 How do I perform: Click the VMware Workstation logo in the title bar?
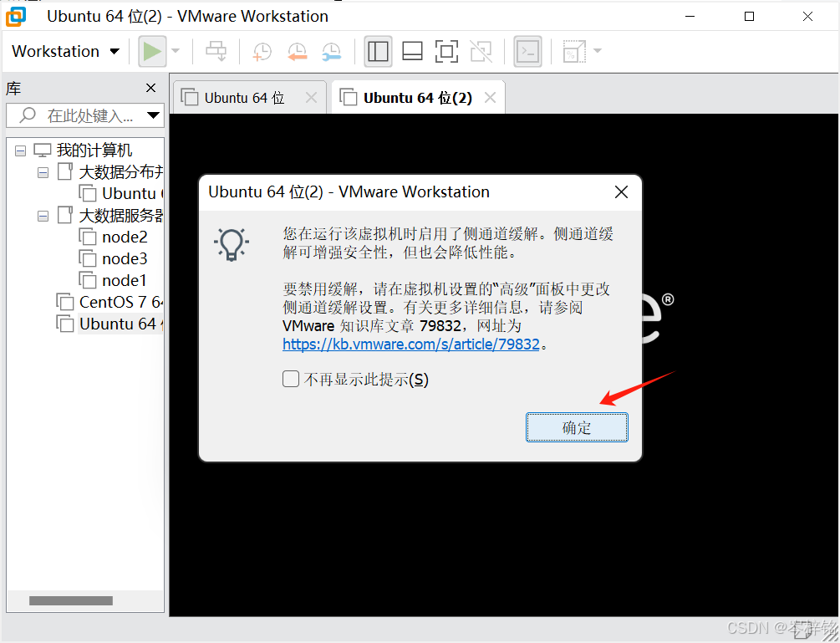pyautogui.click(x=16, y=16)
